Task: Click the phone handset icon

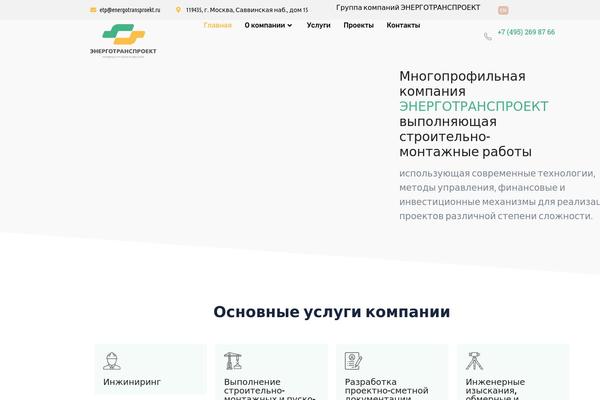Action: (488, 36)
